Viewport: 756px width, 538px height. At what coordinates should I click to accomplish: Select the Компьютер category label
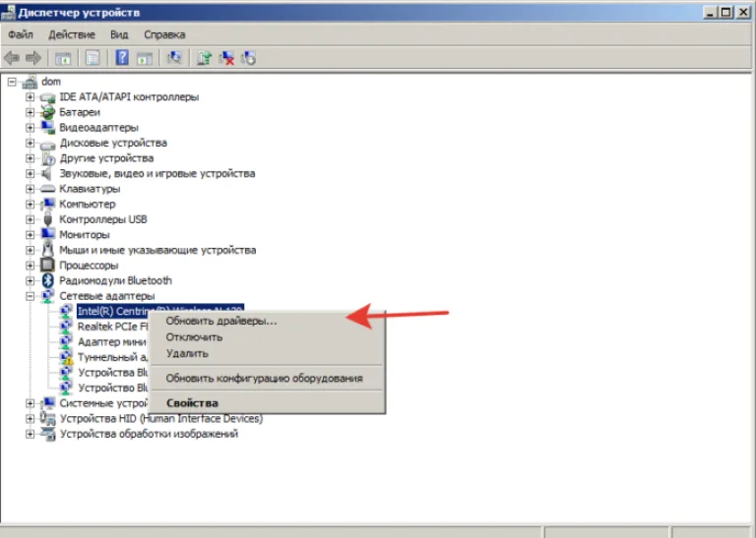[x=88, y=205]
